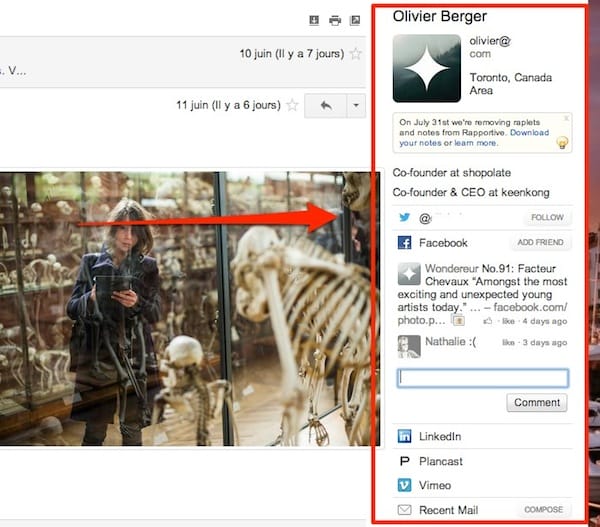Click the download/save icon above the email

coord(314,20)
